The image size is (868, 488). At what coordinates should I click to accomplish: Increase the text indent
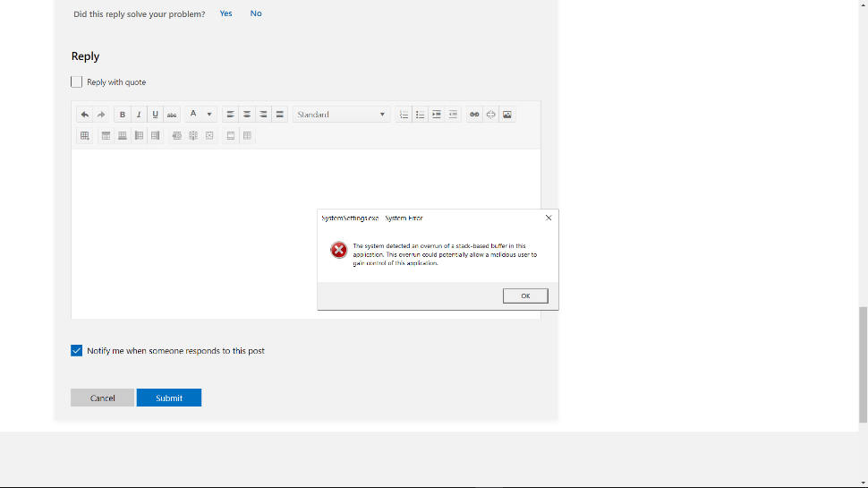coord(436,115)
